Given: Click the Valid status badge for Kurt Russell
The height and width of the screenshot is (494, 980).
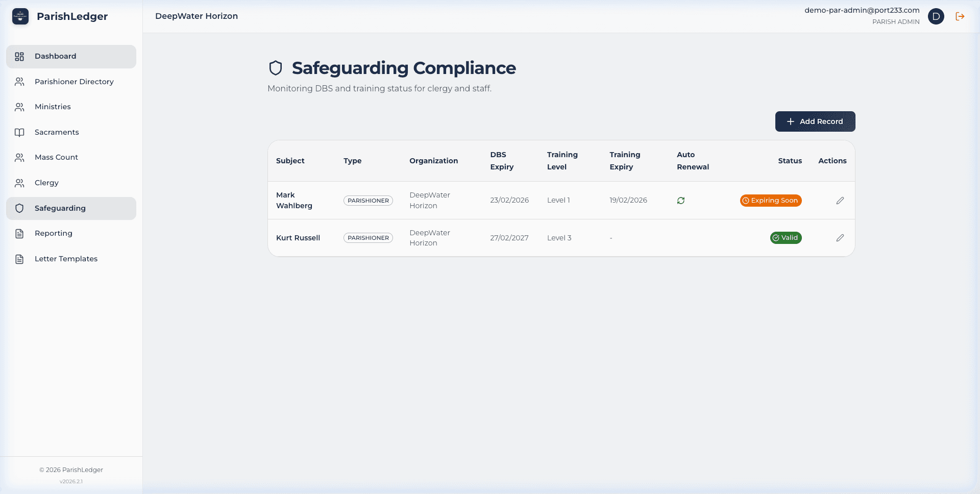Looking at the screenshot, I should click(786, 238).
